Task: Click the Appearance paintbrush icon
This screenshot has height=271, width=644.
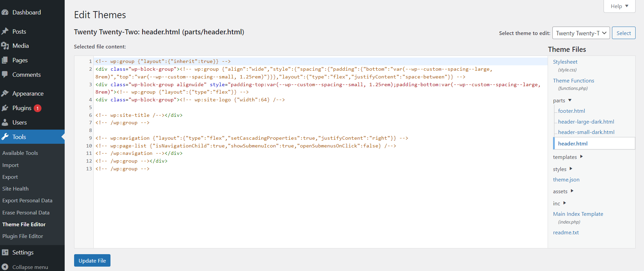Action: coord(5,94)
